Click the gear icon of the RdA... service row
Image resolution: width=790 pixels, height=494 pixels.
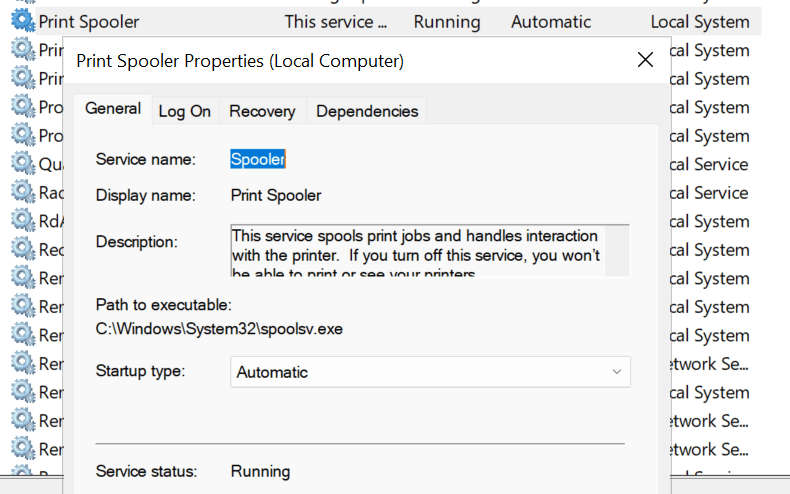pyautogui.click(x=23, y=221)
